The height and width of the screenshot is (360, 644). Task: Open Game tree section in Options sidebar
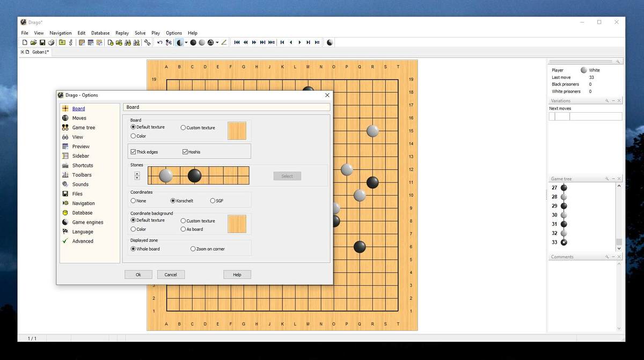point(84,128)
